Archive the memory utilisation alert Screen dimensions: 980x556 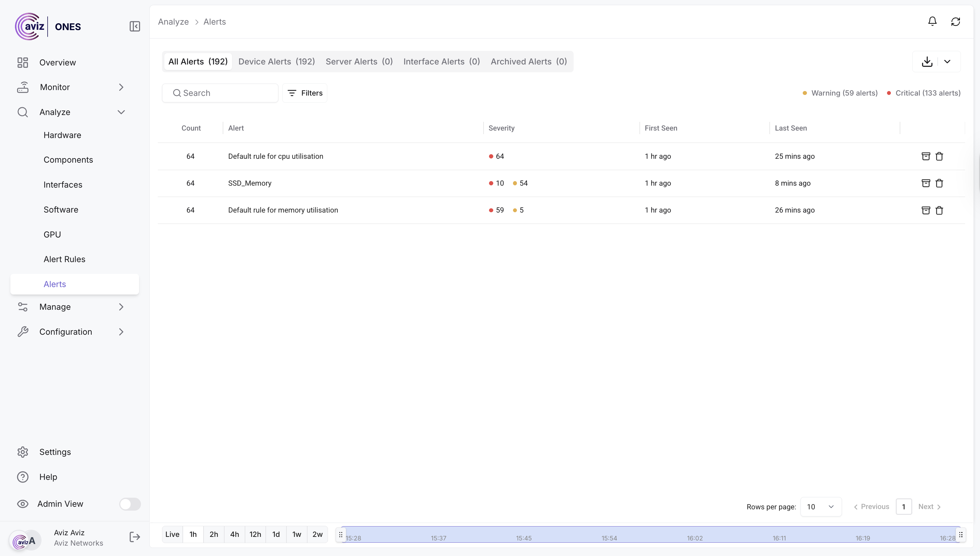pyautogui.click(x=926, y=210)
